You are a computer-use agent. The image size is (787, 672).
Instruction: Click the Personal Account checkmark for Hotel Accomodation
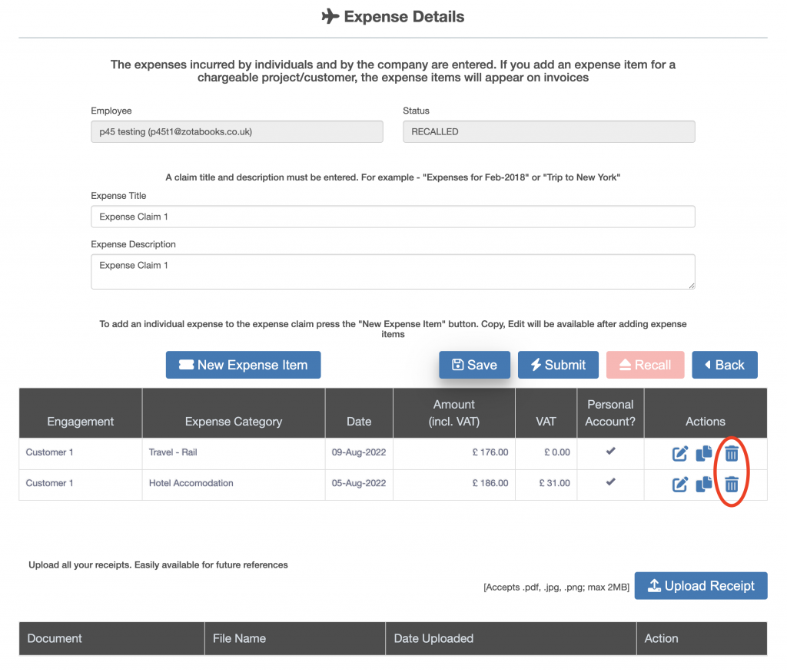610,482
